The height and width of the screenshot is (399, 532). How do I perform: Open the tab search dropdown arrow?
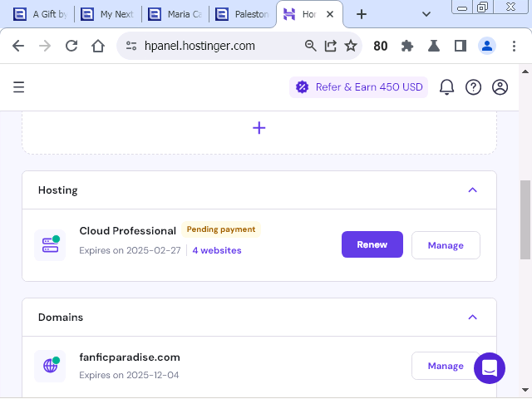426,14
